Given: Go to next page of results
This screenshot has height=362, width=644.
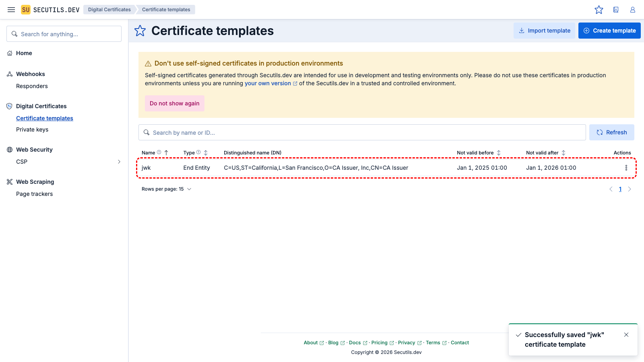Looking at the screenshot, I should click(630, 189).
